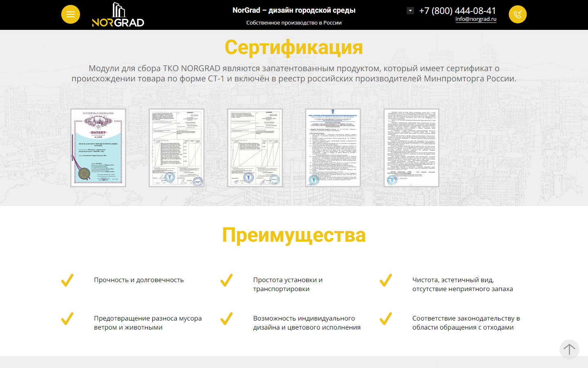Click checkmark beside 'Простота установки и транспортировки'
This screenshot has height=368, width=588.
click(227, 280)
